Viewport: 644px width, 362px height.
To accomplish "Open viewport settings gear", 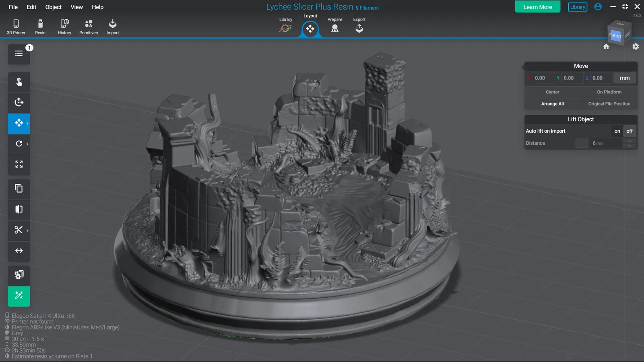I will tap(636, 47).
